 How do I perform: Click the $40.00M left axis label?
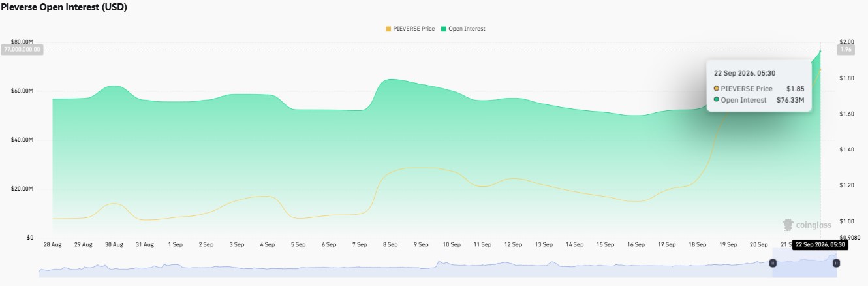click(22, 140)
